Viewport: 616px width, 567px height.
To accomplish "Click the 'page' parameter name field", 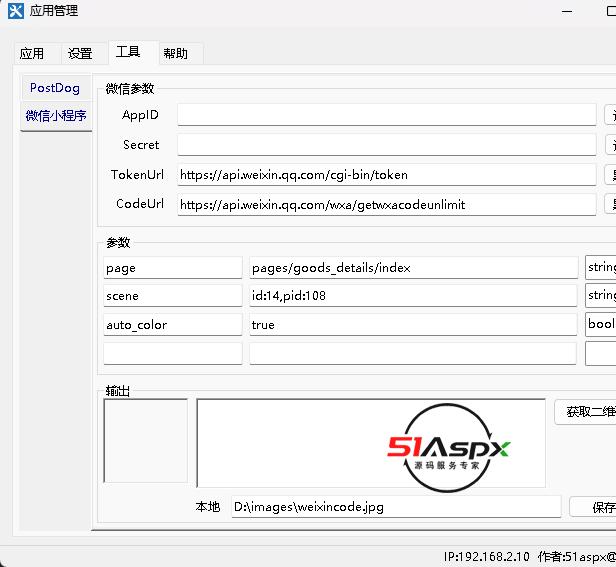I will pyautogui.click(x=173, y=268).
